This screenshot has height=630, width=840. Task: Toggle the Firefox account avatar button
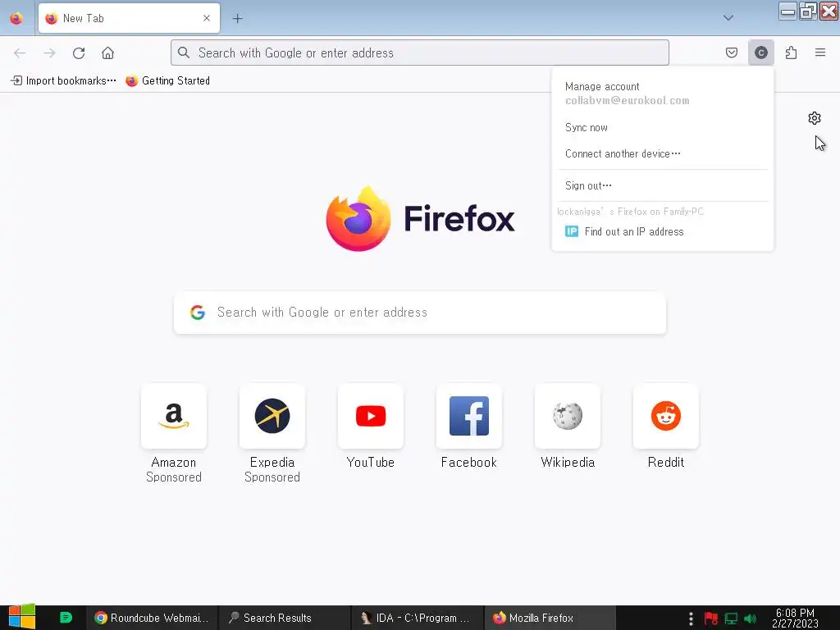click(x=760, y=52)
